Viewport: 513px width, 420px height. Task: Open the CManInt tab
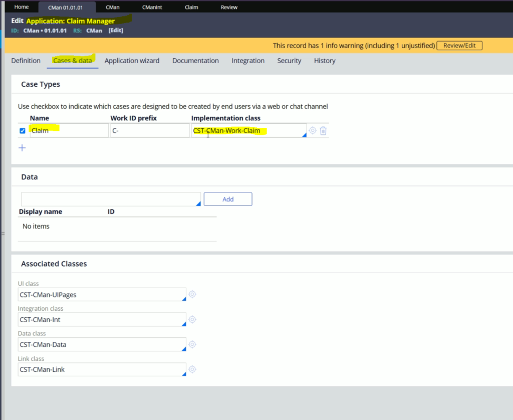152,7
